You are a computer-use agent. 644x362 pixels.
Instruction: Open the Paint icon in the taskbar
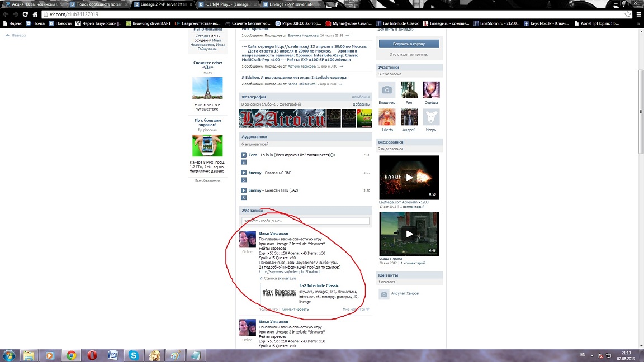coord(176,355)
